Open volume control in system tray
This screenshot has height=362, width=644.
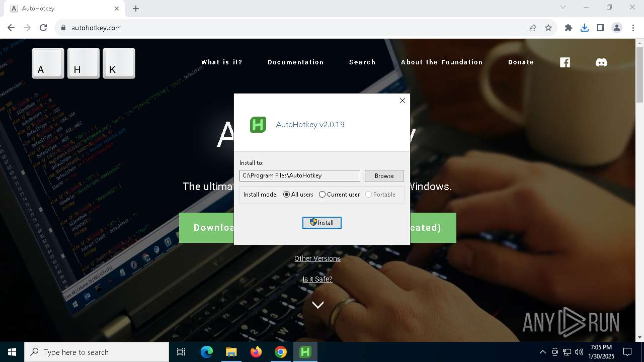coord(579,352)
